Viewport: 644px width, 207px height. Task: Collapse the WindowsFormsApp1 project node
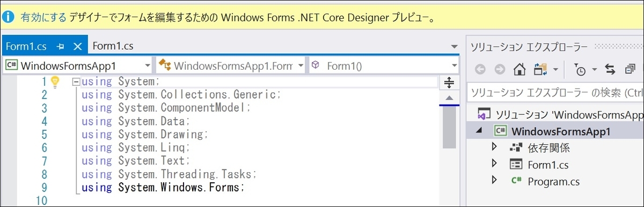pyautogui.click(x=479, y=131)
